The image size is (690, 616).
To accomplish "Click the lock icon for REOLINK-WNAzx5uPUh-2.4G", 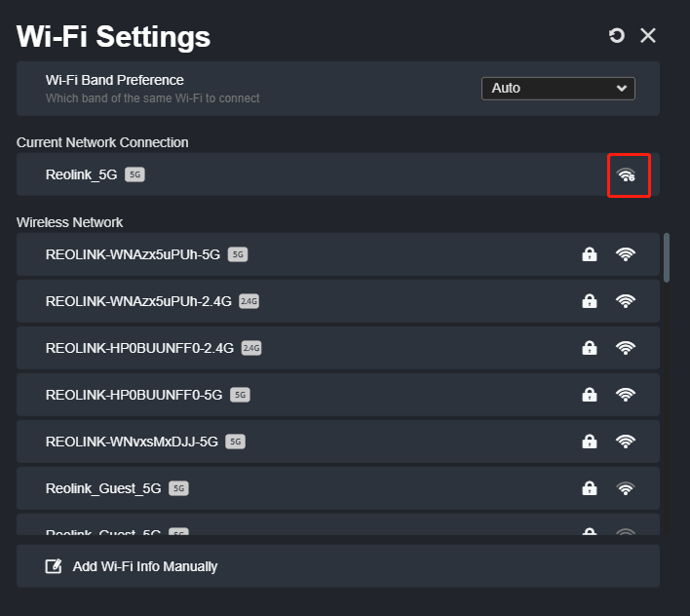I will [x=590, y=301].
